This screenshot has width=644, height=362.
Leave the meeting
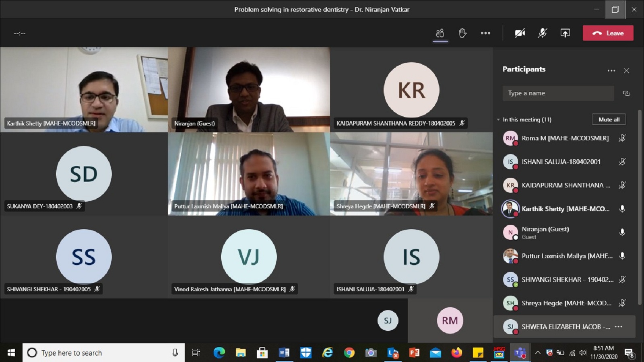pyautogui.click(x=608, y=33)
